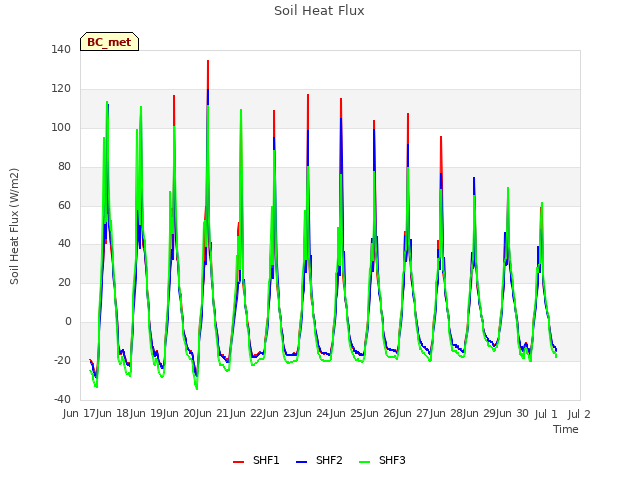Screen dimensions: 640x480
Task: Click the red SHF1 legend swatch
Action: (238, 462)
